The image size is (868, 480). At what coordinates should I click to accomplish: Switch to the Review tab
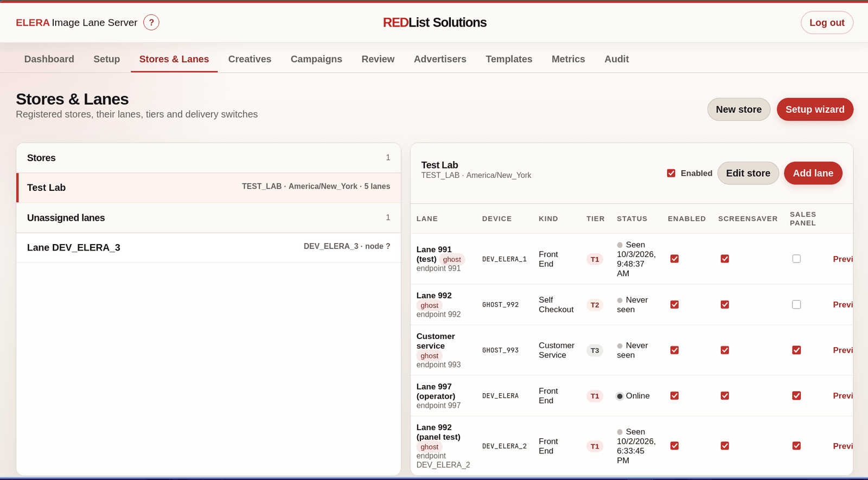pos(378,59)
